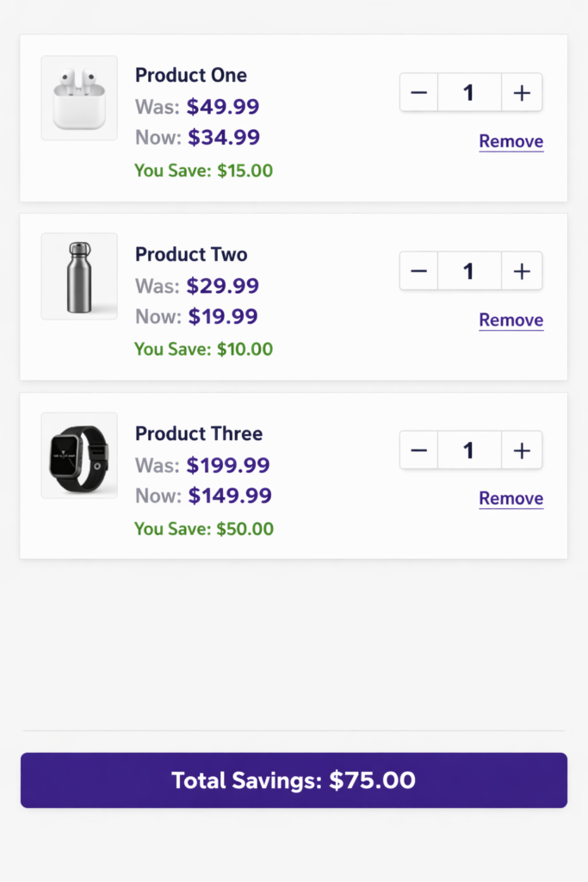This screenshot has height=882, width=588.
Task: Click the earbuds product image
Action: (x=78, y=97)
